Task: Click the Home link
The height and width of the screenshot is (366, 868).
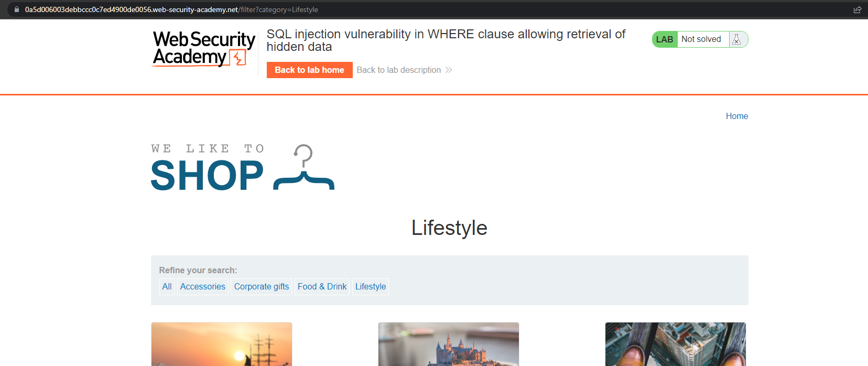Action: (736, 116)
